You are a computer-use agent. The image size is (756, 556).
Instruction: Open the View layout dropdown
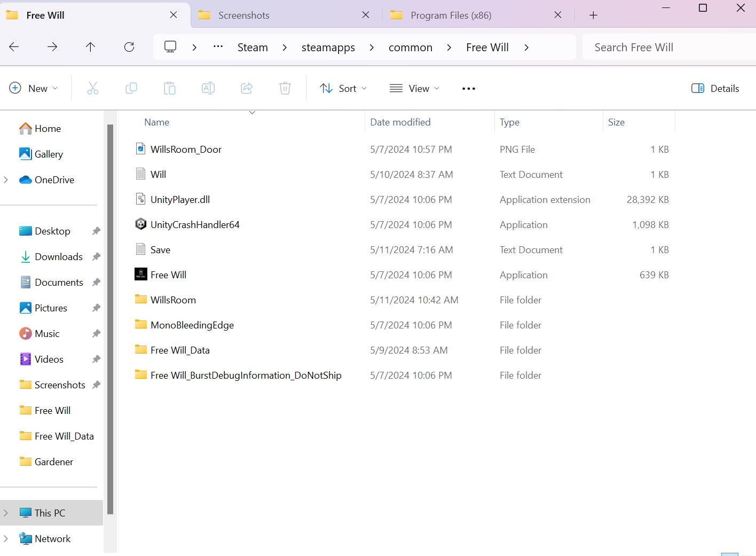pos(414,89)
